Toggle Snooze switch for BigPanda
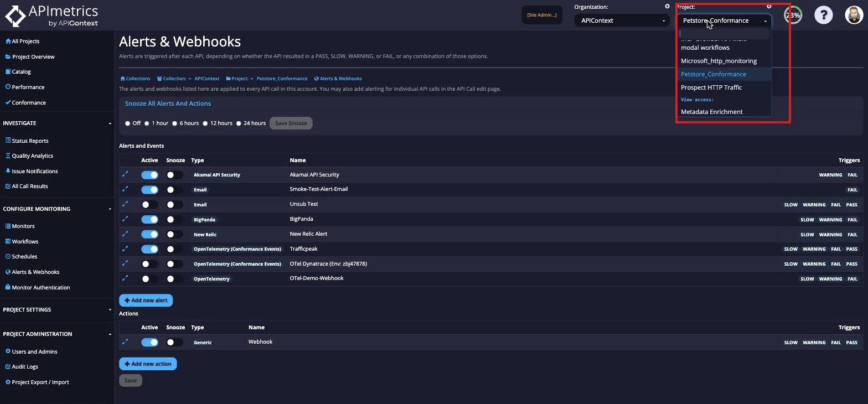Screen dimensions: 868x404 [174, 220]
